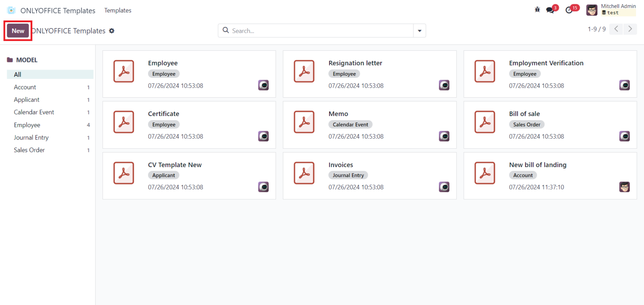The image size is (644, 305).
Task: Click the user avatar on New bill of landing card
Action: [x=624, y=187]
